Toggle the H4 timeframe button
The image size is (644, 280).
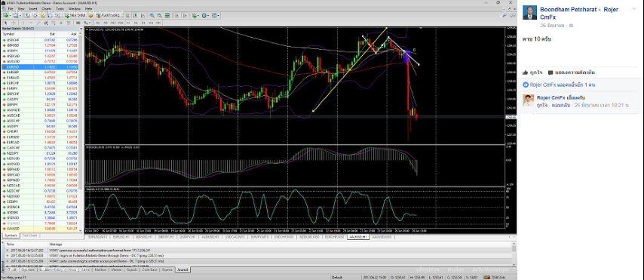tap(136, 23)
